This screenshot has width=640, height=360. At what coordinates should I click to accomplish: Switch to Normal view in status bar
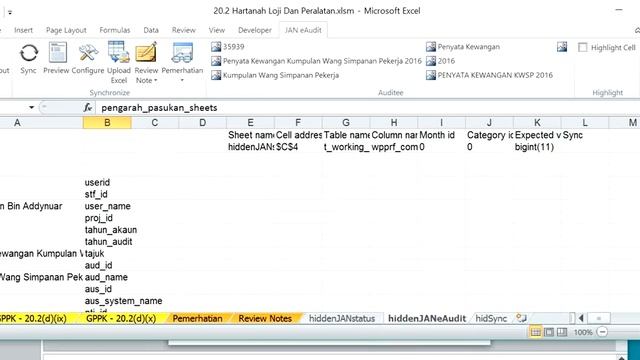pos(536,332)
